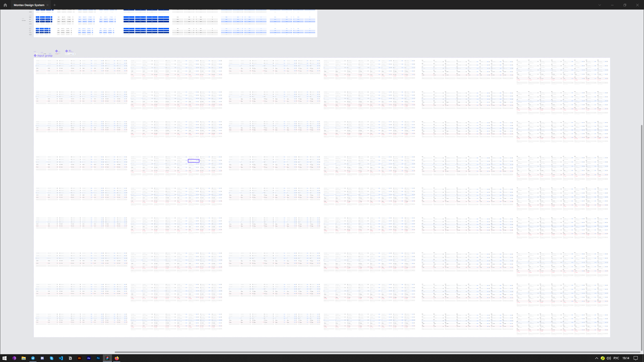
Task: Launch Adobe Illustrator from taskbar
Action: pos(79,358)
